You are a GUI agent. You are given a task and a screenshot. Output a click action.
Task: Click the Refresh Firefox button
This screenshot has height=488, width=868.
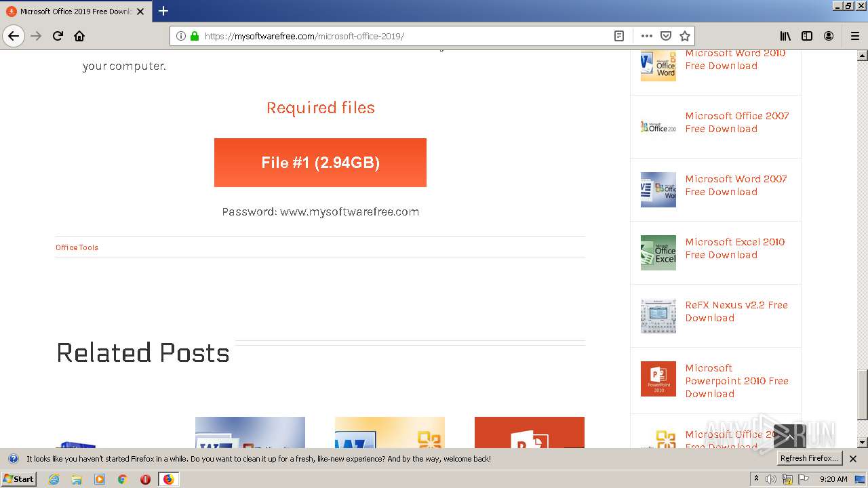tap(809, 459)
